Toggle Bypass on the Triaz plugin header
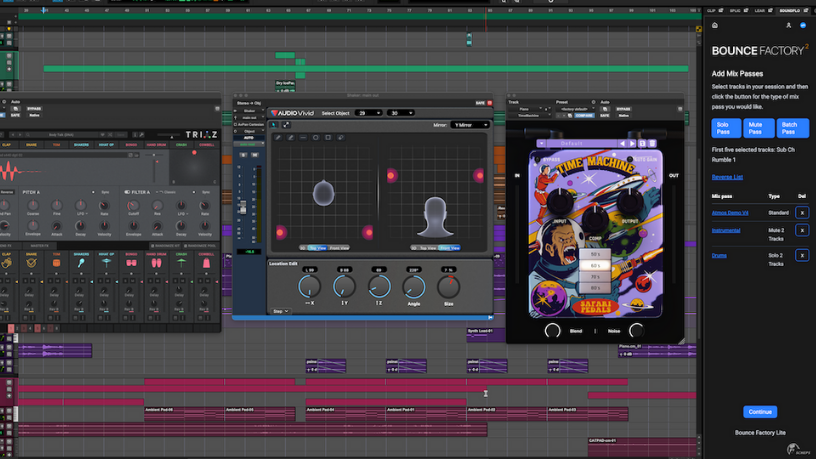Viewport: 816px width, 459px height. coord(34,109)
